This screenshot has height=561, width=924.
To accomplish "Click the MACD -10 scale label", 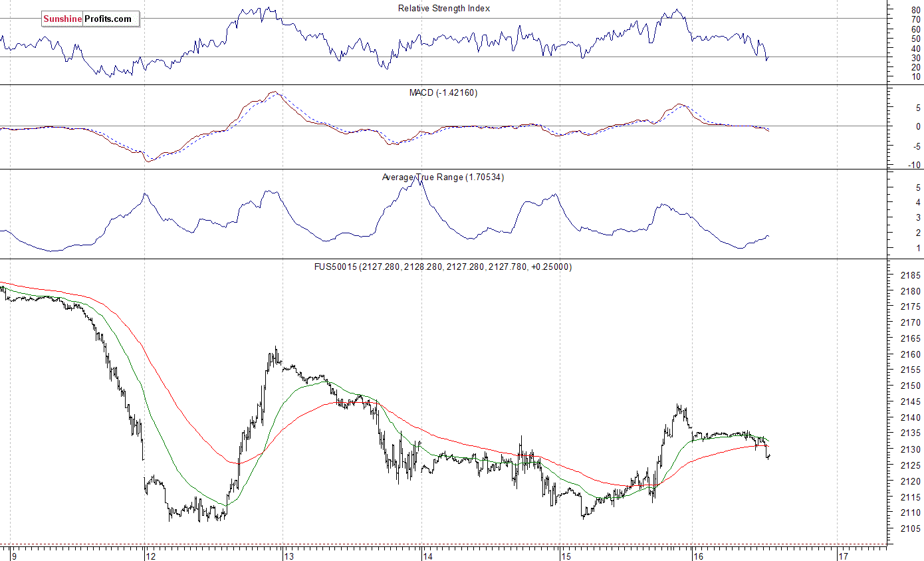I will 913,165.
